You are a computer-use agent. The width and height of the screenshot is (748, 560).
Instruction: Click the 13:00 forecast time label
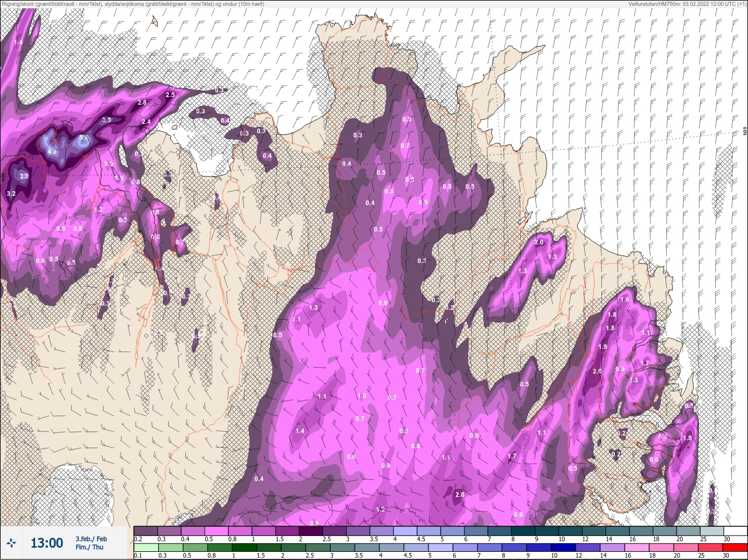[47, 543]
